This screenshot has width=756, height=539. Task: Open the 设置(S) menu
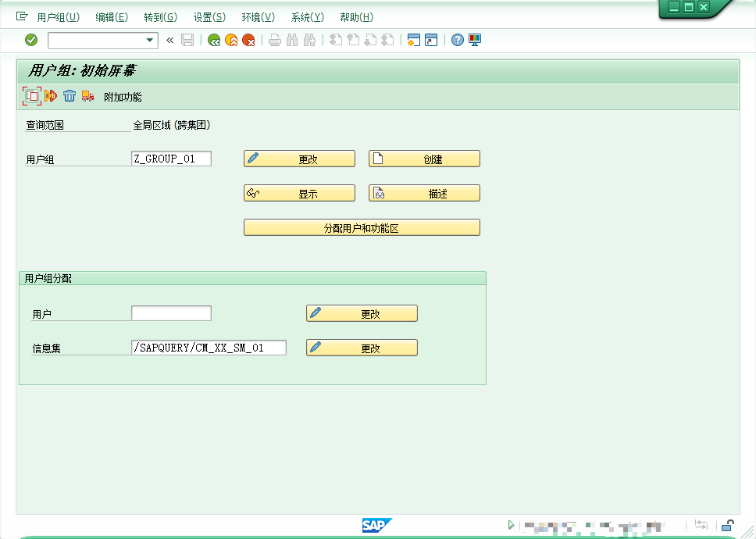[210, 17]
